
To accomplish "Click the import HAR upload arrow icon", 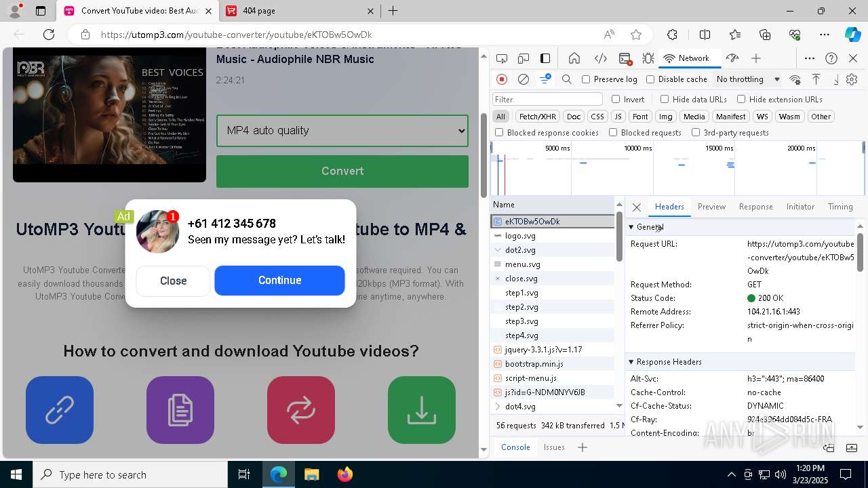I will [816, 79].
